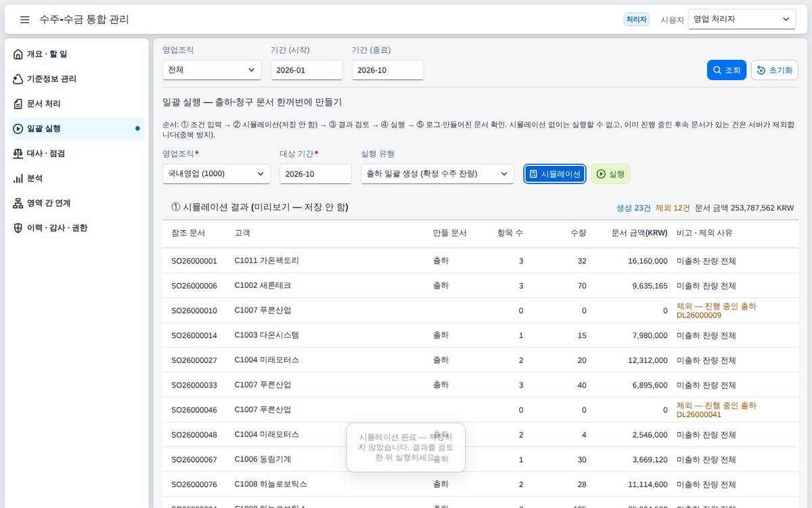Run the 조회 search button
The height and width of the screenshot is (508, 812).
click(727, 70)
